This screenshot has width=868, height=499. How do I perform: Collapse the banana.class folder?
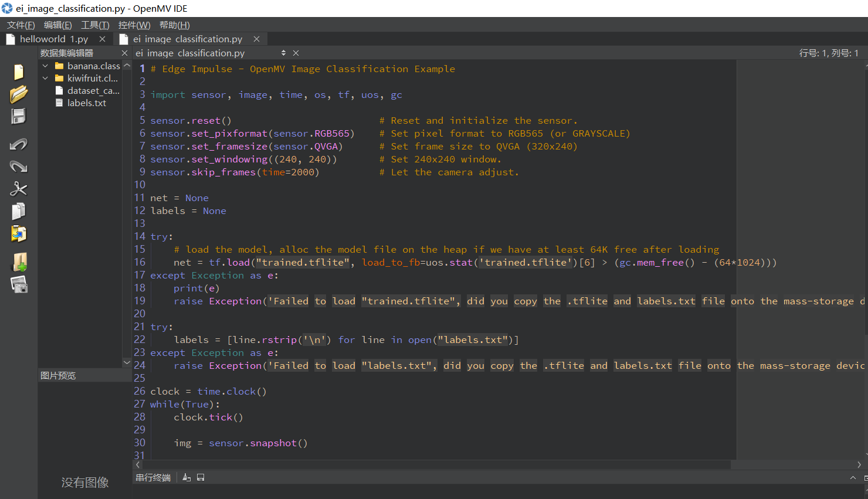[x=45, y=66]
